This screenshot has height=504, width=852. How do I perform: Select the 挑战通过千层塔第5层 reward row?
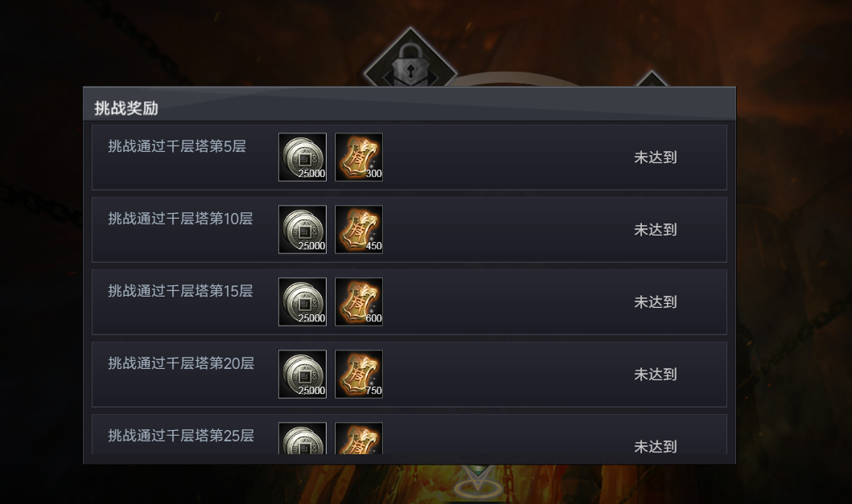[410, 157]
